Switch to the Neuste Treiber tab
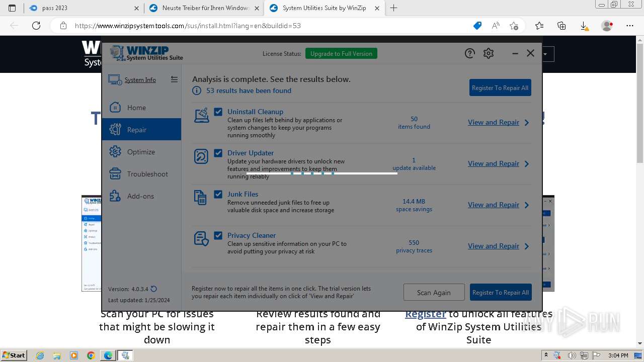The width and height of the screenshot is (644, 362). click(x=204, y=8)
